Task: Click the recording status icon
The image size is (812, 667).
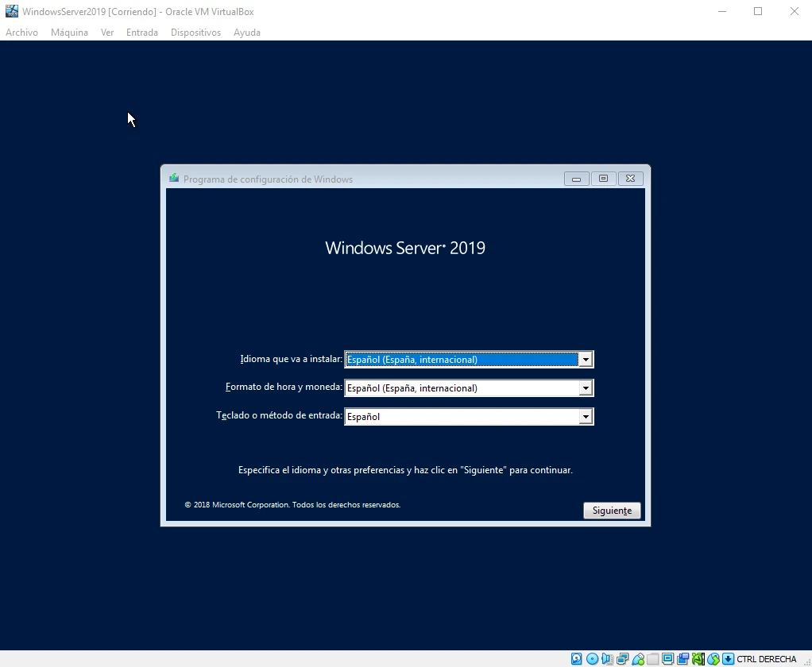Action: (x=683, y=659)
